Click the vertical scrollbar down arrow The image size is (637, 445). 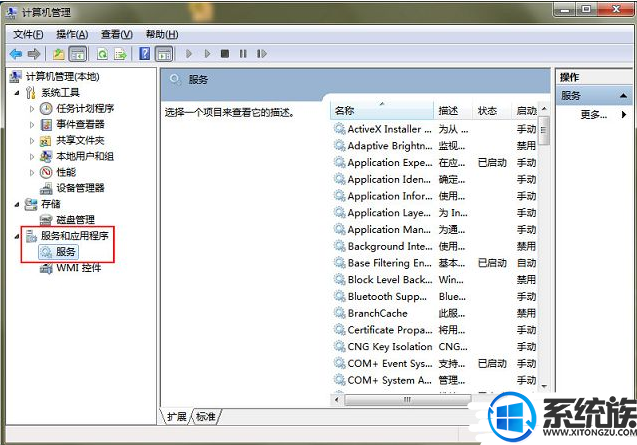tap(544, 386)
